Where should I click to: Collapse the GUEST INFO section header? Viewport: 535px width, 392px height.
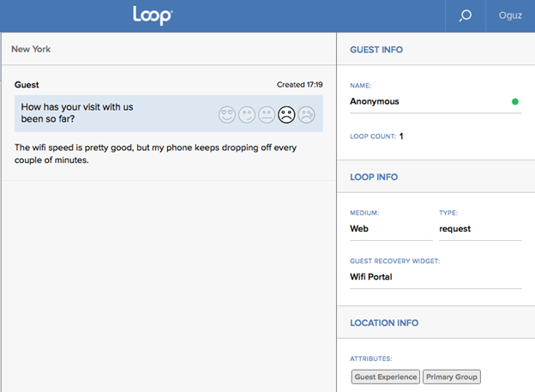(436, 50)
